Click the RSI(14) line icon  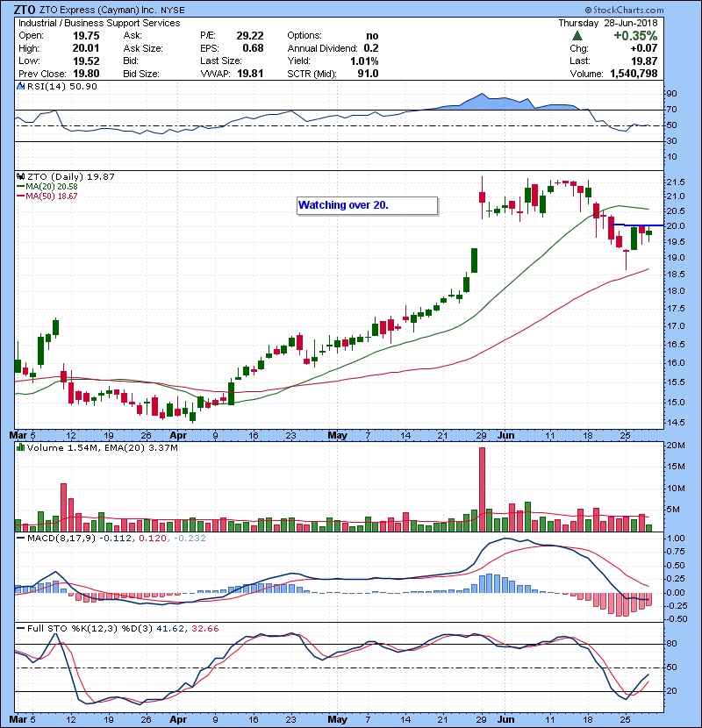[x=19, y=87]
